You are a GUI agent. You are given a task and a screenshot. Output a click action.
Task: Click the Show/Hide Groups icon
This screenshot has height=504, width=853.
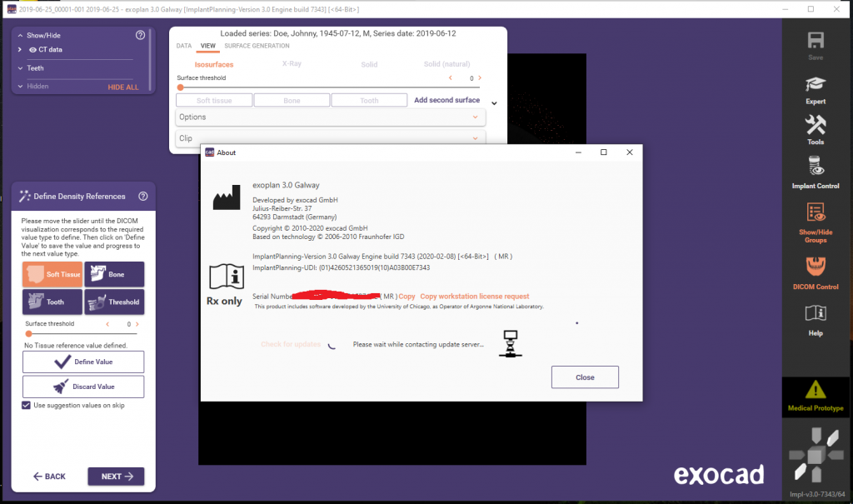[x=816, y=214]
